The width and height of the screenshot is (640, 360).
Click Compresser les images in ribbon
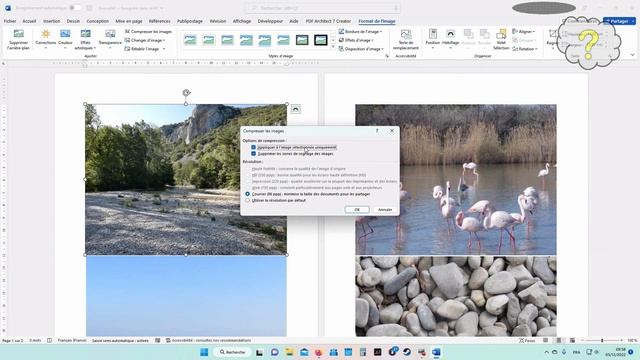(x=148, y=31)
